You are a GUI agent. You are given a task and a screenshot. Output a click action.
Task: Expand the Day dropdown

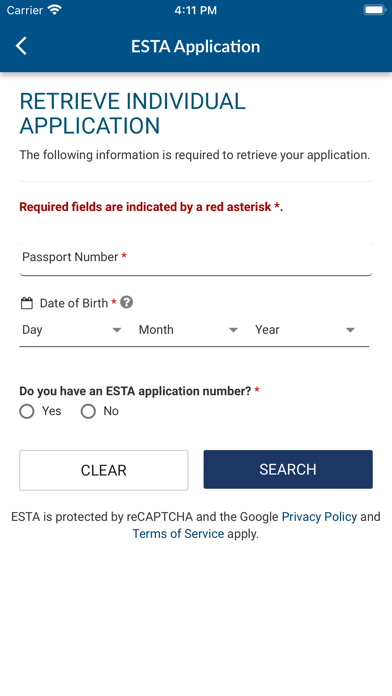[72, 330]
